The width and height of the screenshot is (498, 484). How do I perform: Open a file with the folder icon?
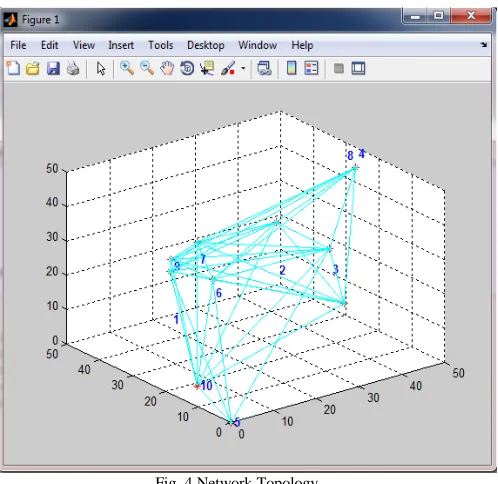[x=33, y=68]
